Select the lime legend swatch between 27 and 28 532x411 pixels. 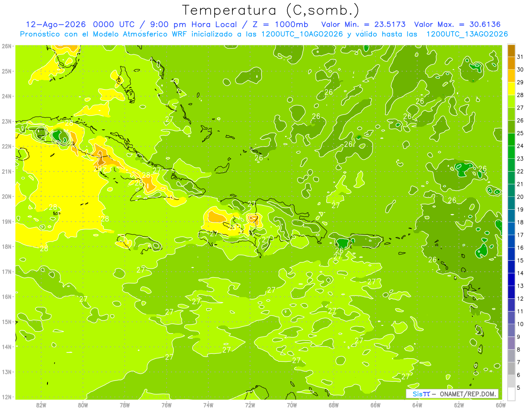pos(511,102)
